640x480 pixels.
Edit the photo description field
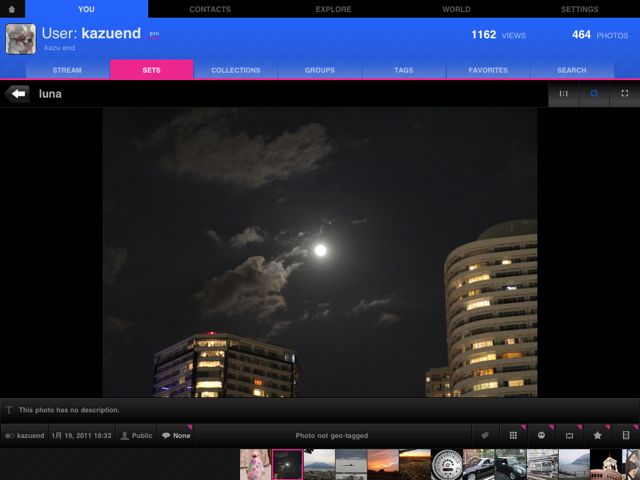(x=320, y=410)
